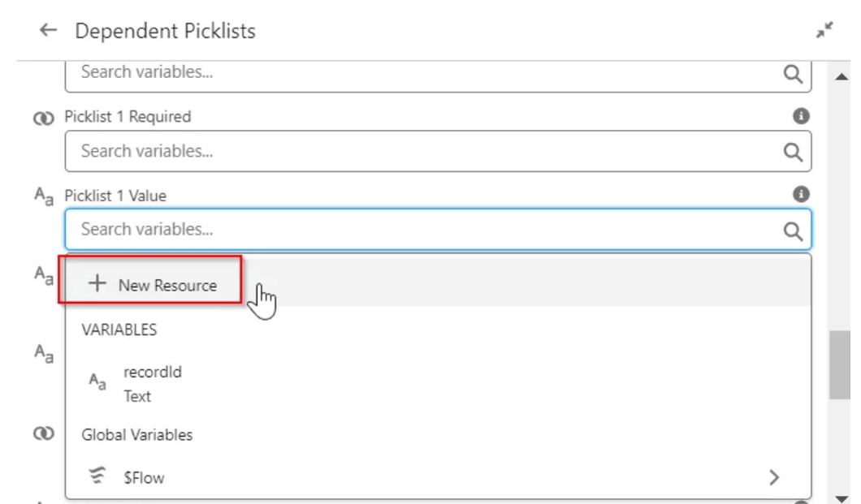Click the New Resource option
Screen dimensions: 861x504
tap(167, 285)
